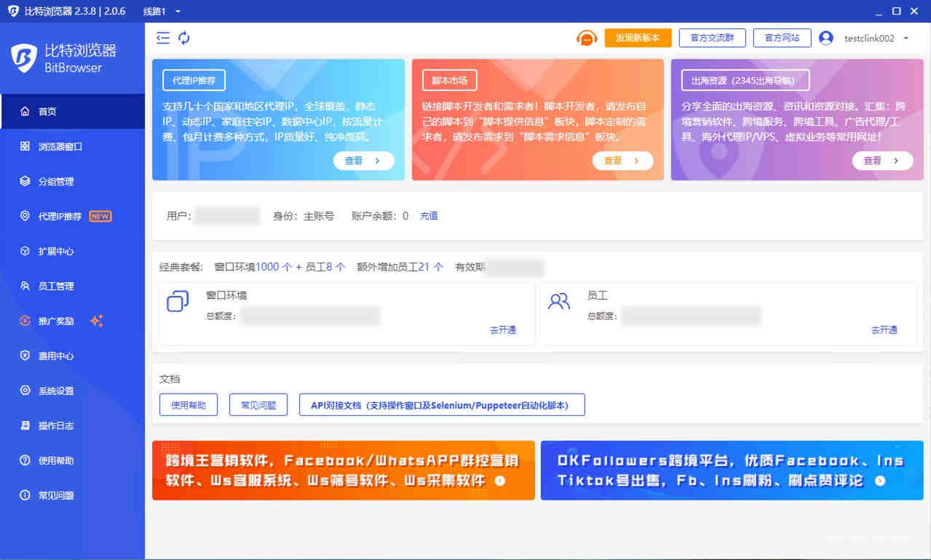Click the app shield icon in title bar
The width and height of the screenshot is (931, 560).
pos(12,11)
